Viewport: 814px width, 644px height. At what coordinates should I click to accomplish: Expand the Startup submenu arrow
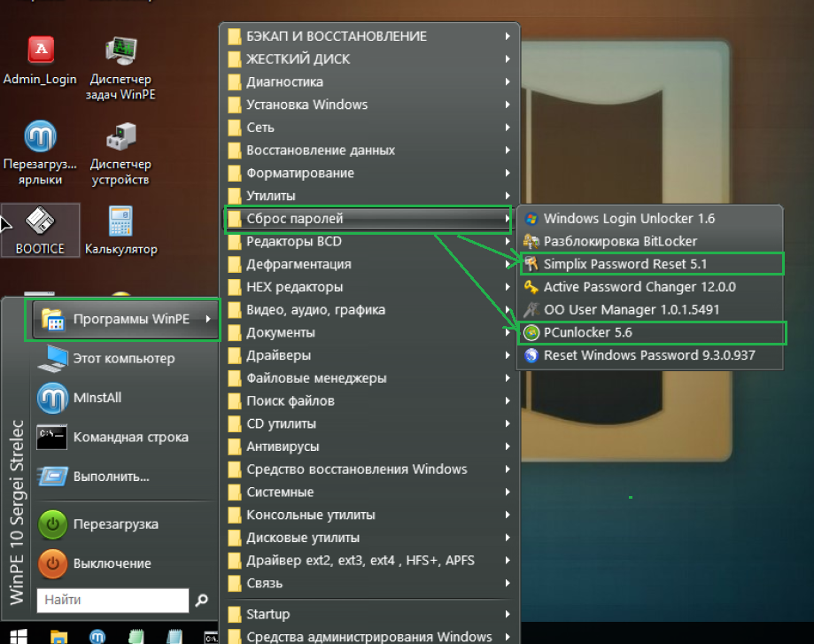[x=508, y=615]
